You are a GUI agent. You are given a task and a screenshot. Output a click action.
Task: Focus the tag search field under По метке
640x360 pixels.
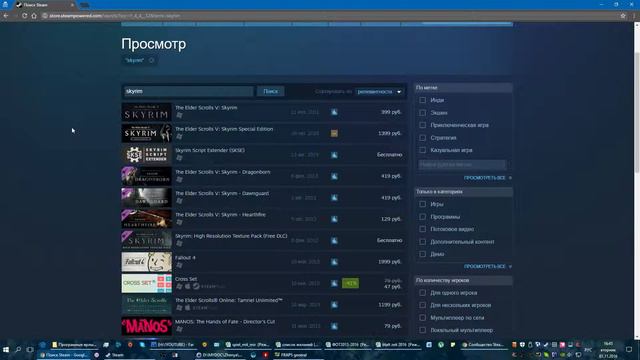point(462,164)
